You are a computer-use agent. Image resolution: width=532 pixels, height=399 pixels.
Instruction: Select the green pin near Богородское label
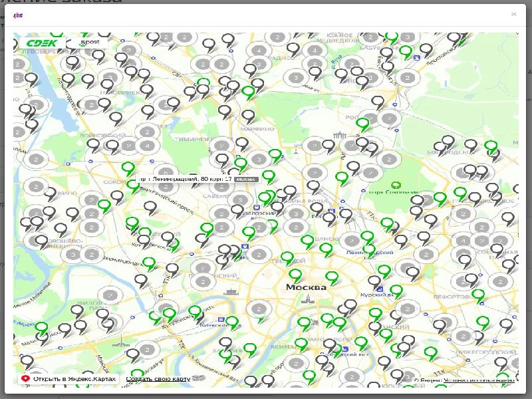tap(491, 148)
